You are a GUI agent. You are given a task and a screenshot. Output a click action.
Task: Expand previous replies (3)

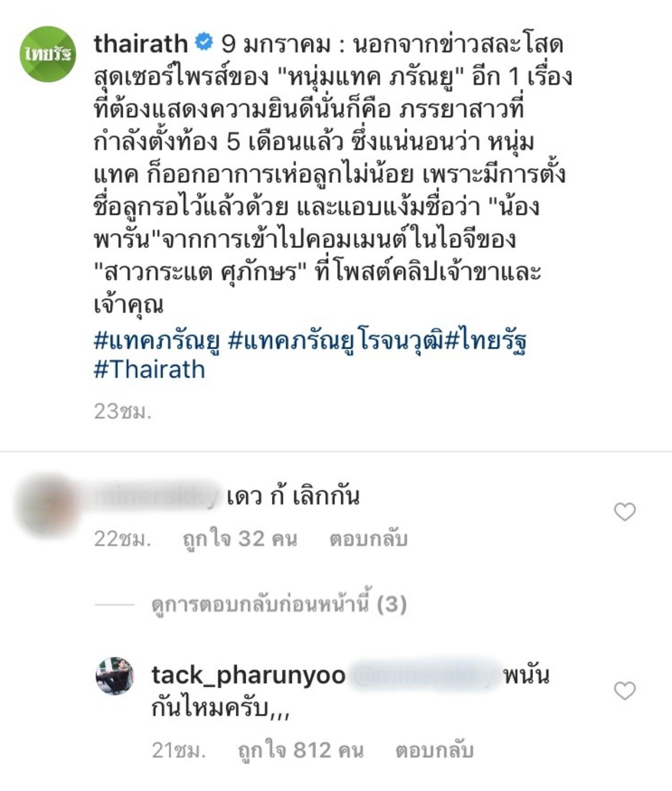(x=279, y=605)
